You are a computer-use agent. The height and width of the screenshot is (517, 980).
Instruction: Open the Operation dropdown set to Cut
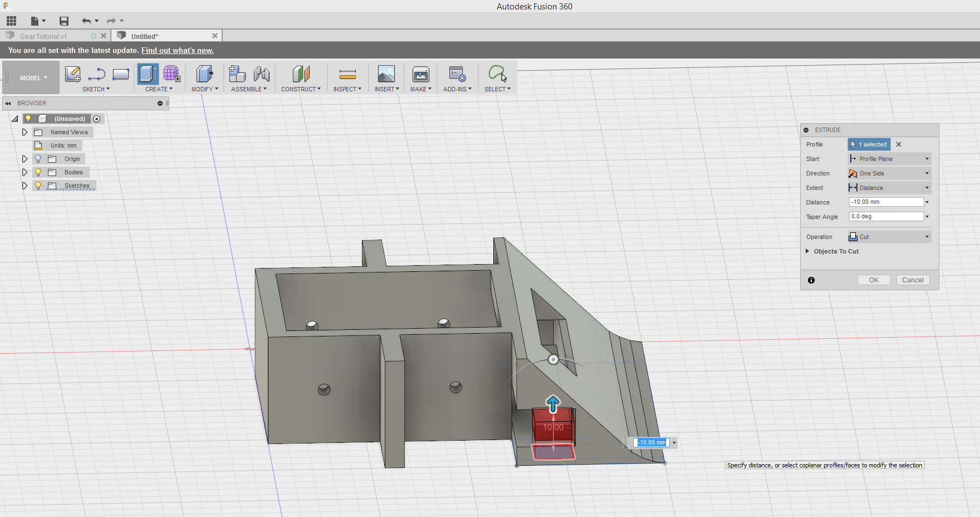point(888,236)
